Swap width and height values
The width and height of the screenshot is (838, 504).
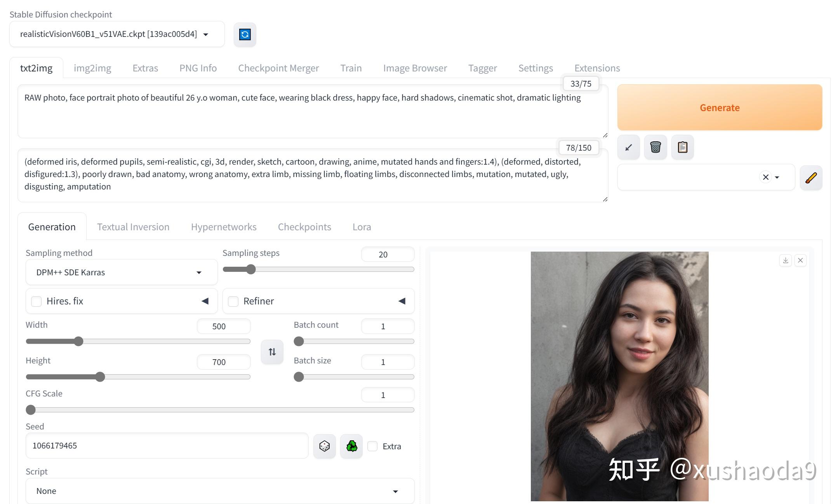(272, 351)
